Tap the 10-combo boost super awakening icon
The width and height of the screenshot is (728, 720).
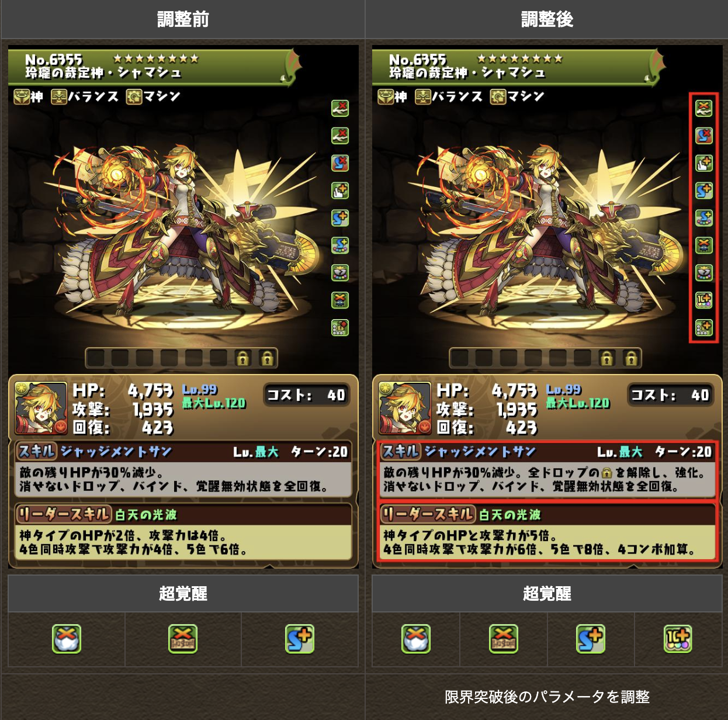coord(678,639)
